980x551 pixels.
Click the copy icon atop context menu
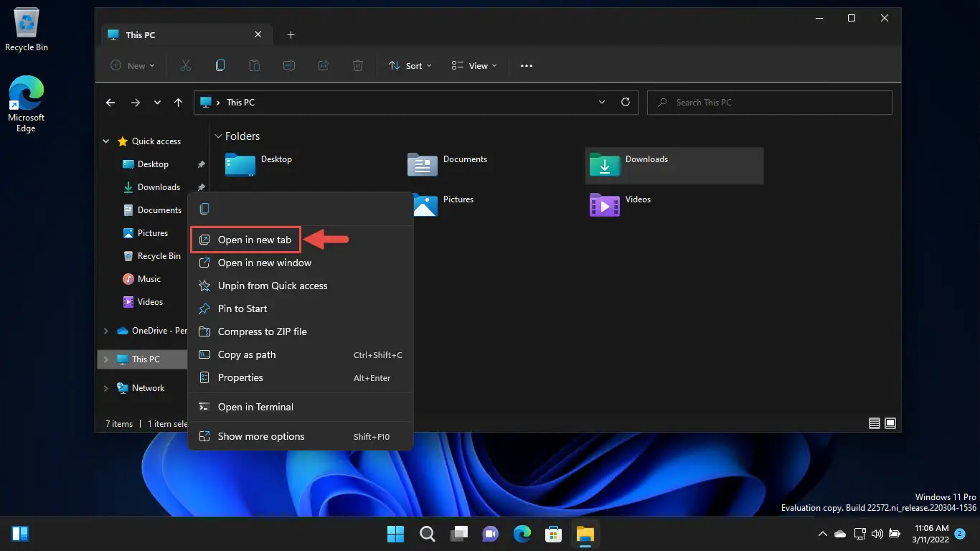205,209
